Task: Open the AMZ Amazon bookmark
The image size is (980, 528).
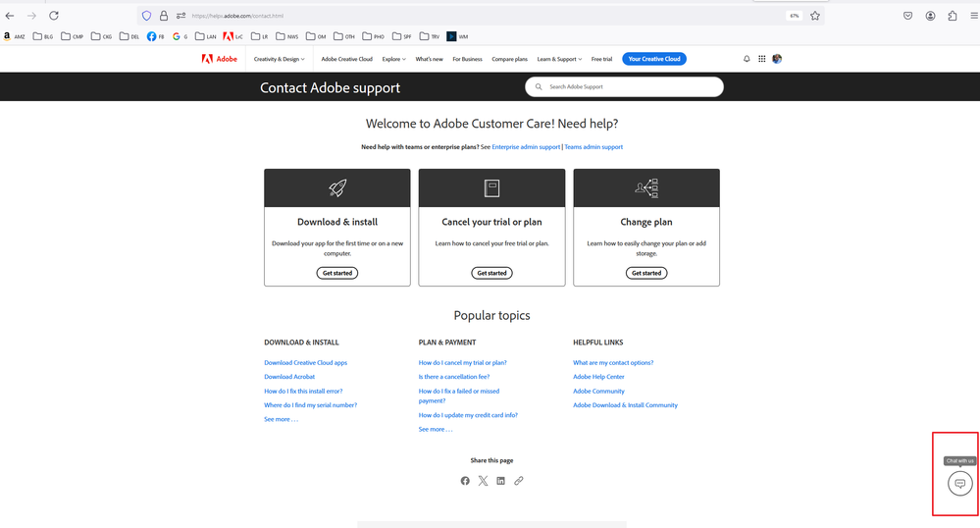Action: 14,36
